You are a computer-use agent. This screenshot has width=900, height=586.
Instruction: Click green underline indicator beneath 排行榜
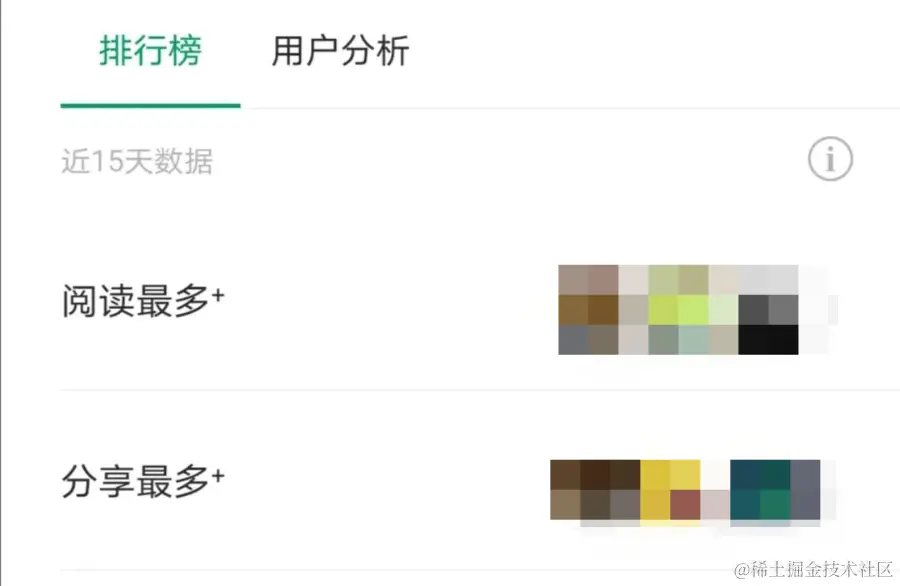pos(150,106)
